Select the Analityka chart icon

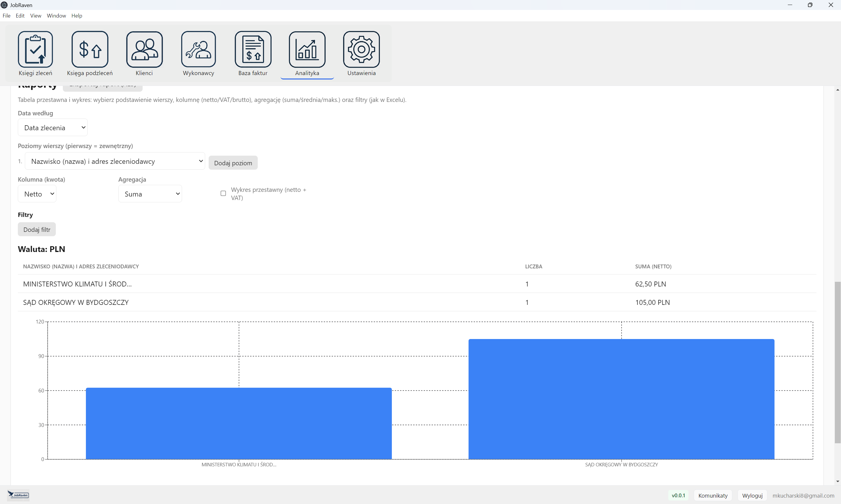click(307, 50)
